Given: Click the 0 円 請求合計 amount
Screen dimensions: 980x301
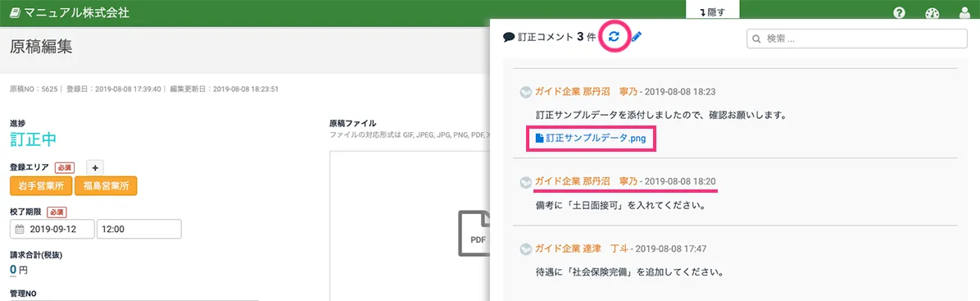Looking at the screenshot, I should 19,270.
